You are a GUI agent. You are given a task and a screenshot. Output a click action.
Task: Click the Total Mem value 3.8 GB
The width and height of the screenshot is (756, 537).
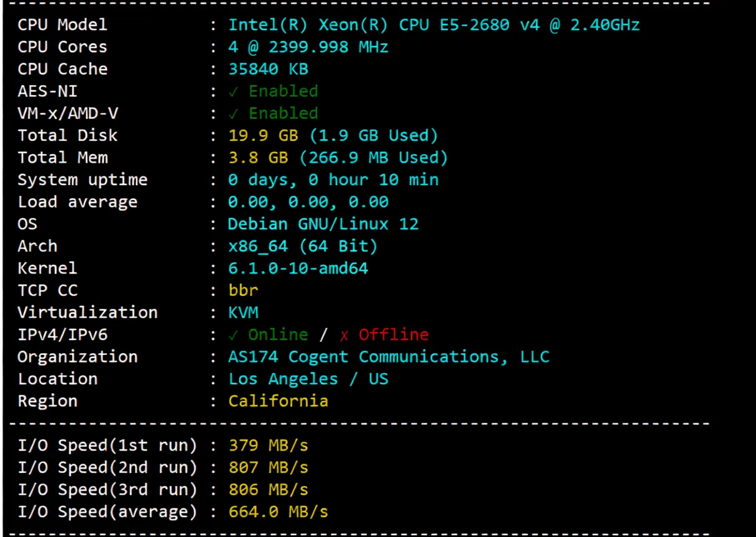(258, 158)
